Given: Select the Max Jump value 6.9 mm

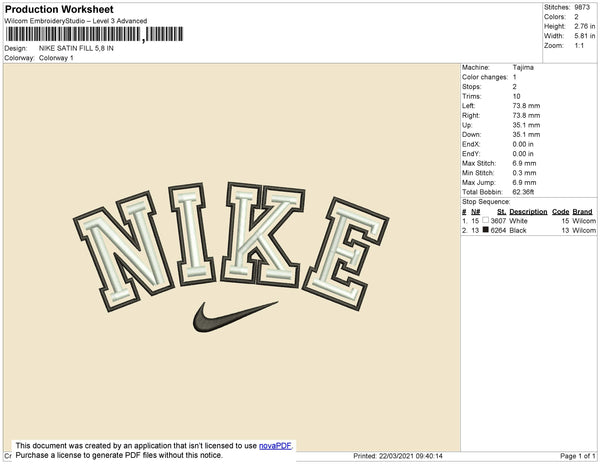Looking at the screenshot, I should (524, 182).
